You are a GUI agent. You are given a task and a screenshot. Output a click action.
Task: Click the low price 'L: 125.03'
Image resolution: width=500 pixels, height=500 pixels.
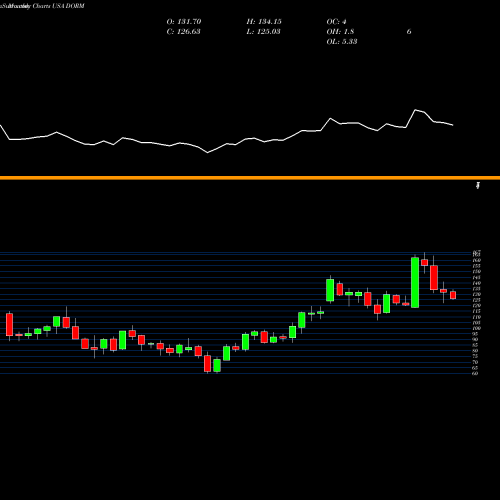coord(263,32)
